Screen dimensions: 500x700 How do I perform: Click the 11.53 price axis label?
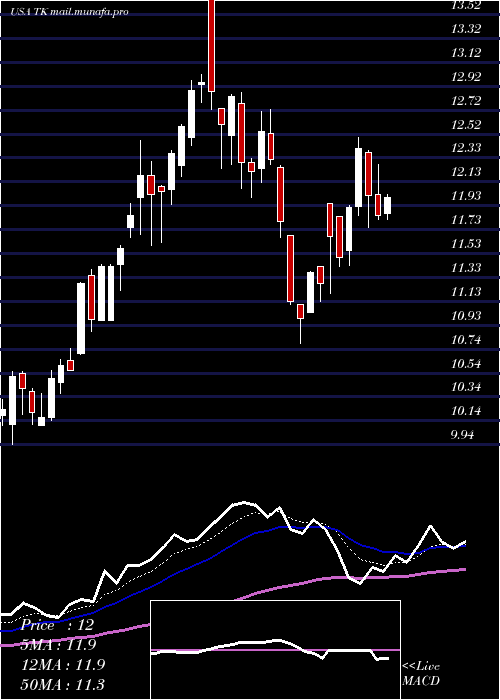[466, 244]
